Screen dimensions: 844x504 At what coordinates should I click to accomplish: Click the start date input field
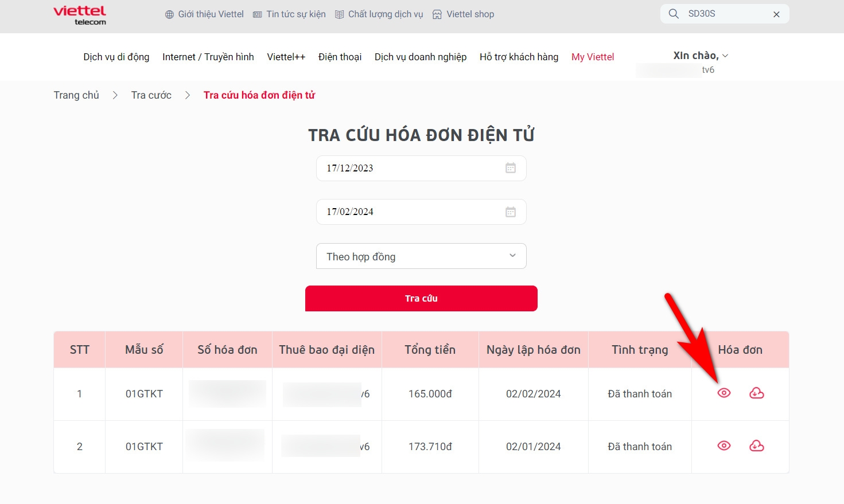tap(421, 168)
